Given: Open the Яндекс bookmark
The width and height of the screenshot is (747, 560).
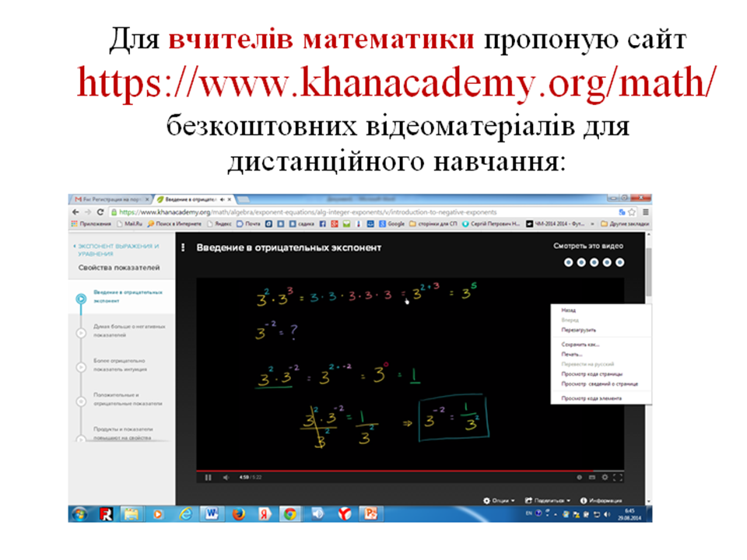Looking at the screenshot, I should (x=219, y=223).
